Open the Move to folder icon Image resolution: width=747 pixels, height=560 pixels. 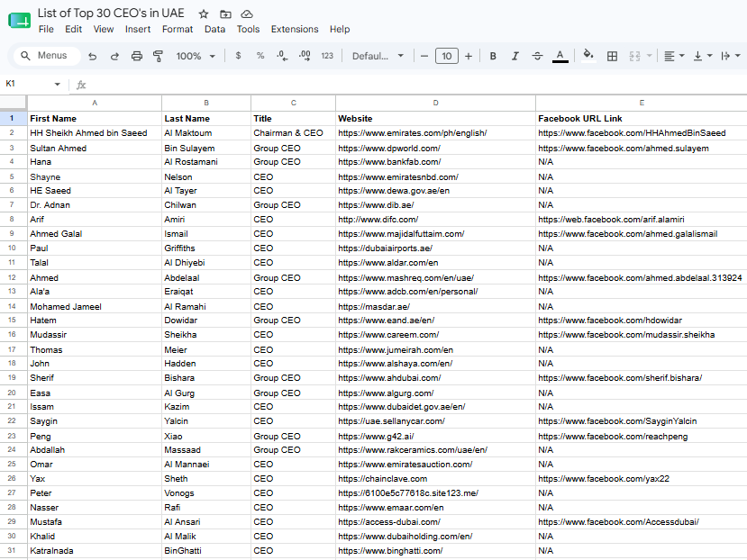click(x=225, y=14)
